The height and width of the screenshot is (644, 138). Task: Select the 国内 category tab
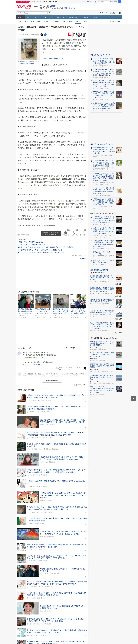click(x=26, y=21)
